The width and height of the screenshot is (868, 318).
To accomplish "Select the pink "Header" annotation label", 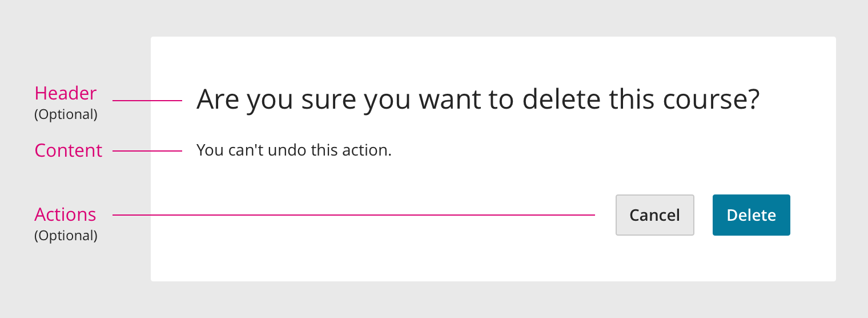I will coord(66,93).
